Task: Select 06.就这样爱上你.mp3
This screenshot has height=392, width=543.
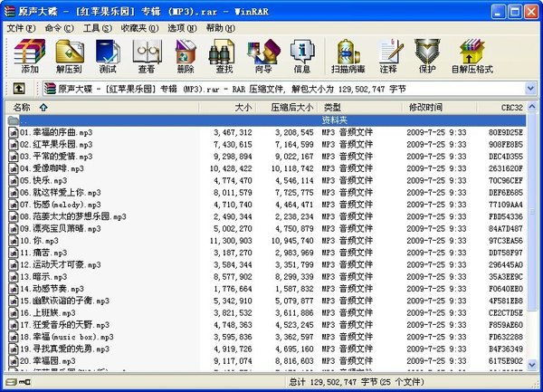Action: point(266,193)
